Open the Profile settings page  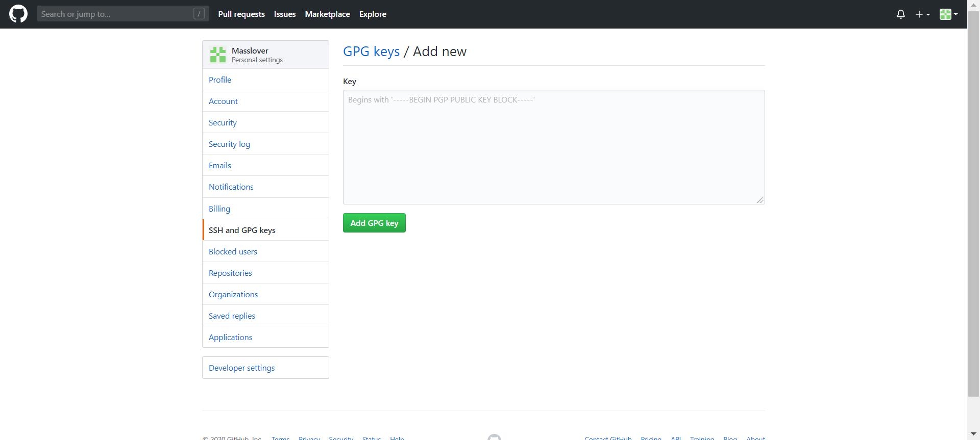[x=265, y=80]
